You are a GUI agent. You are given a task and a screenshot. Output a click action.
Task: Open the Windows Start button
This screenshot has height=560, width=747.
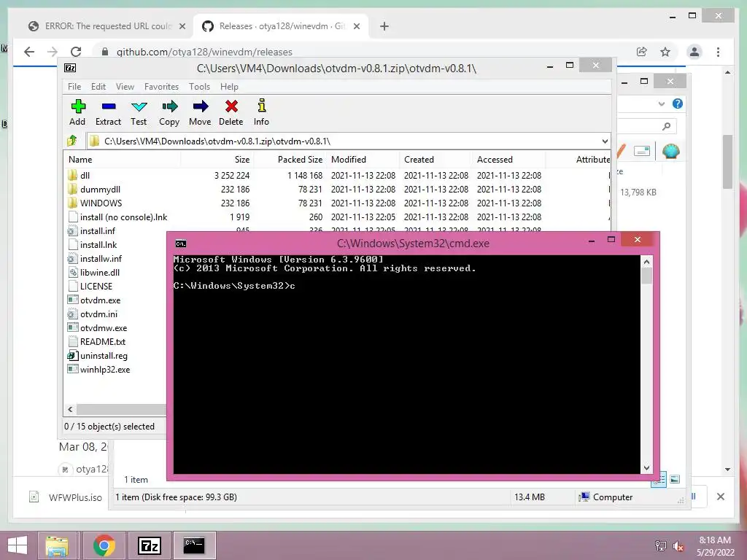point(18,545)
